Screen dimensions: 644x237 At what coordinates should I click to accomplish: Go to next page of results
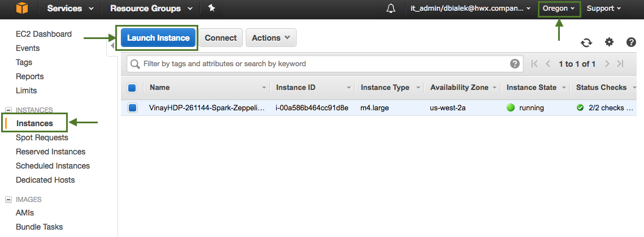click(607, 64)
